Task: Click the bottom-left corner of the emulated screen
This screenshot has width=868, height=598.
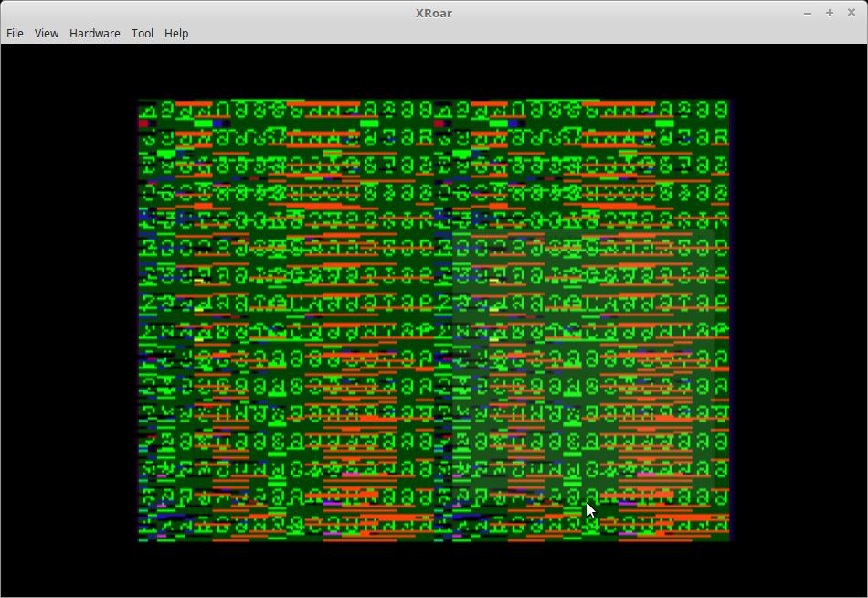Action: click(142, 538)
